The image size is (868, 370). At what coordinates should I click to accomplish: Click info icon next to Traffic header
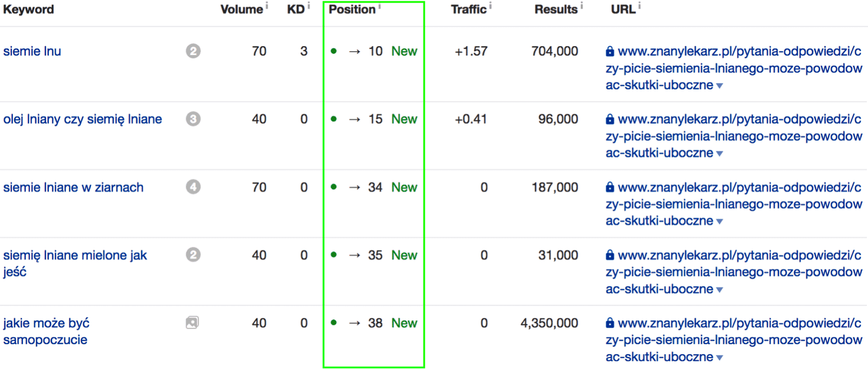pos(490,7)
